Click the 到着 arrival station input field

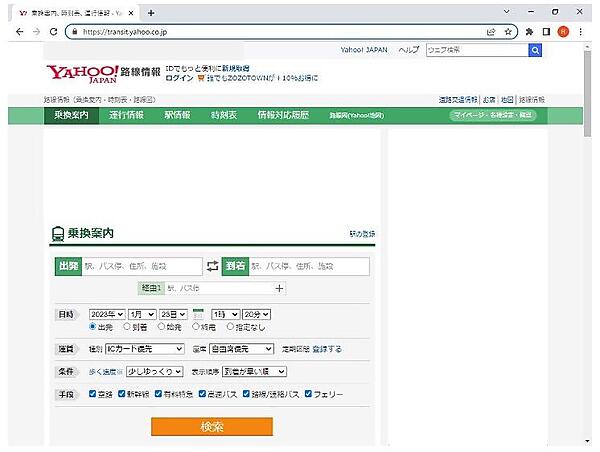[x=309, y=266]
